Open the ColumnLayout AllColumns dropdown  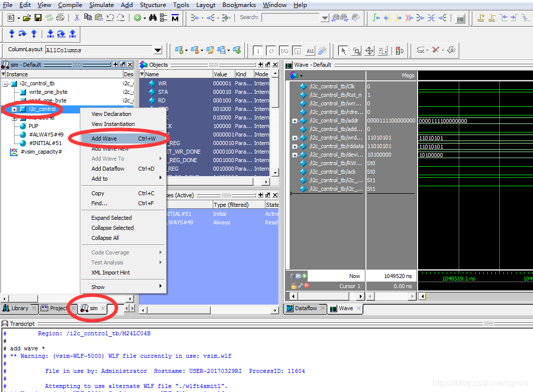(x=158, y=50)
